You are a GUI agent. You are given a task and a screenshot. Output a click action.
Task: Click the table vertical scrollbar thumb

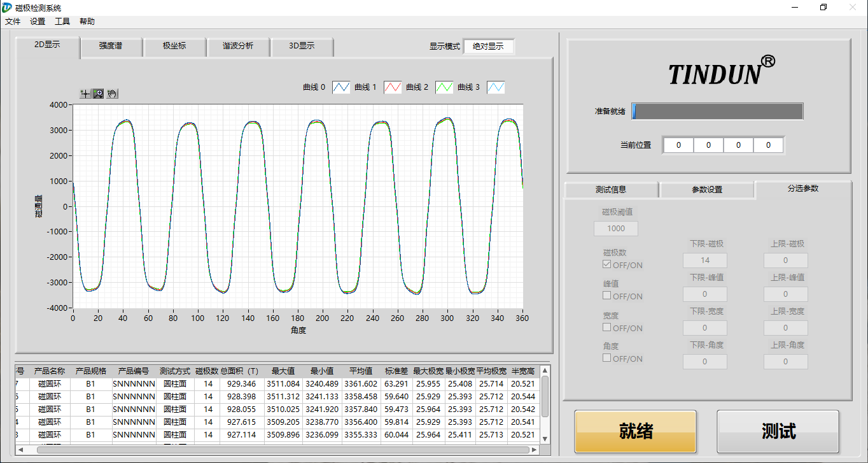[x=545, y=396]
